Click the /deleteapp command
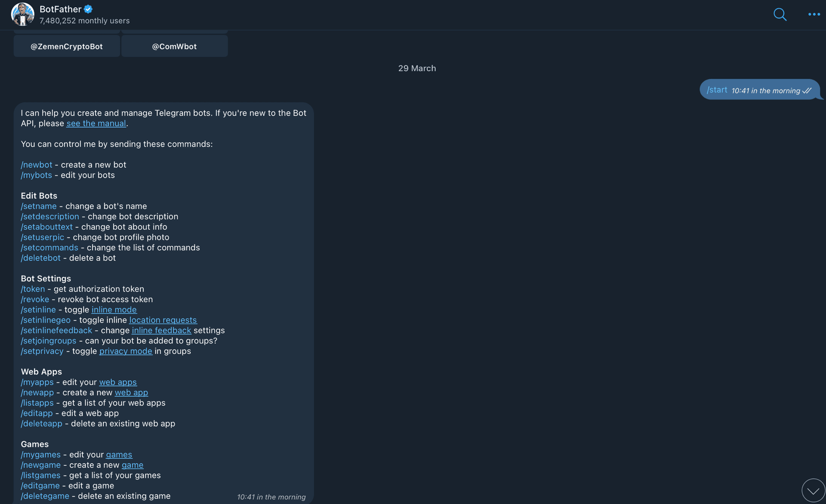 41,423
